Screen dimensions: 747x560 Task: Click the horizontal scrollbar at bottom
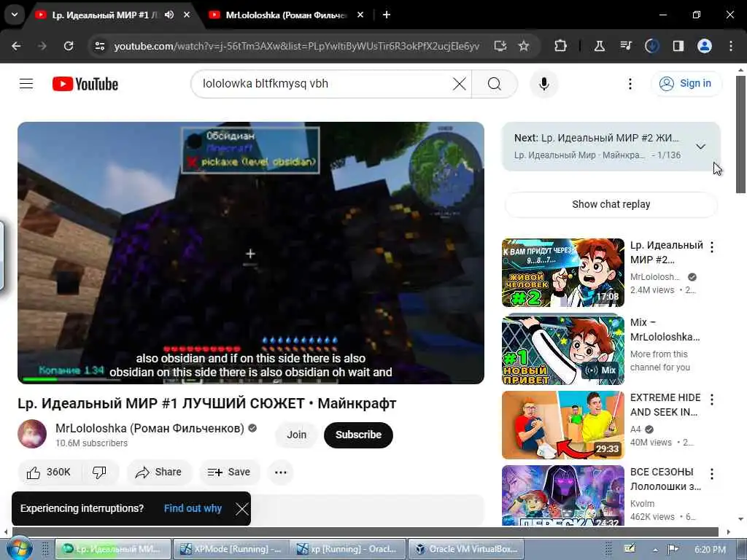365,532
